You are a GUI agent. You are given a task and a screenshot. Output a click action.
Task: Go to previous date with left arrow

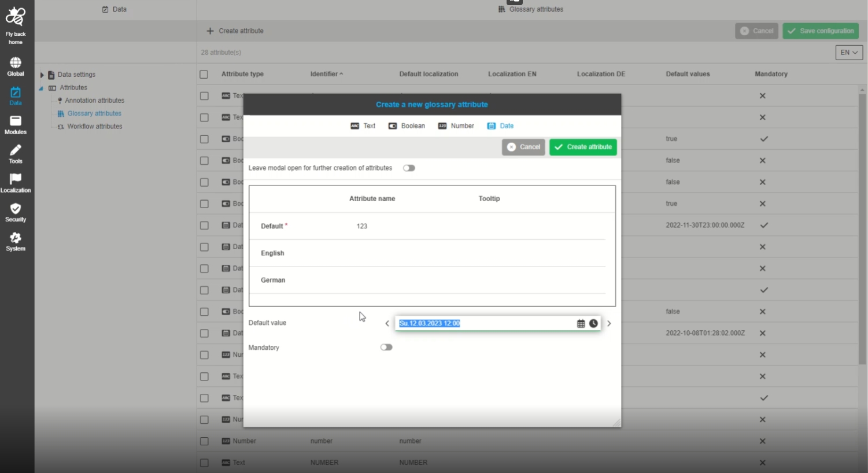click(x=387, y=323)
